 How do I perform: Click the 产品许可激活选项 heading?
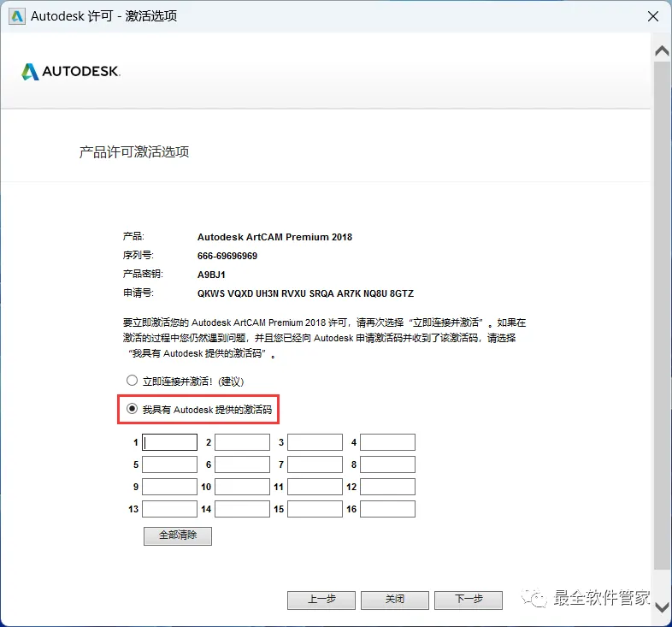pyautogui.click(x=134, y=151)
